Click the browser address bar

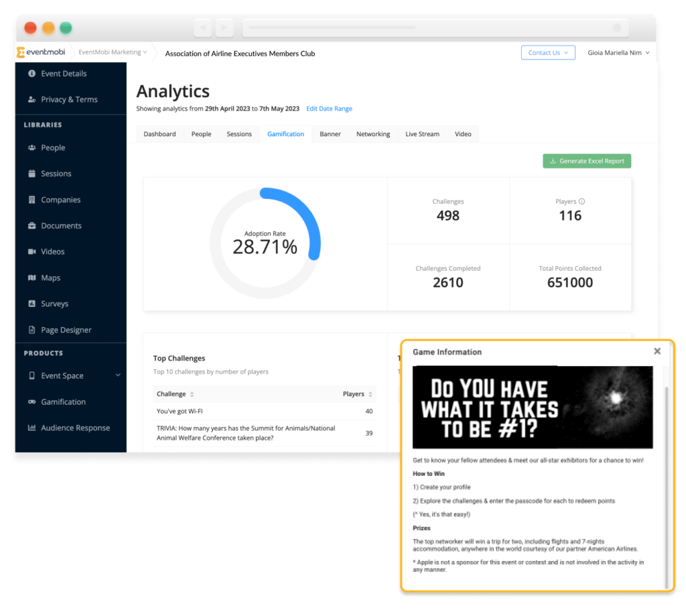tap(435, 27)
